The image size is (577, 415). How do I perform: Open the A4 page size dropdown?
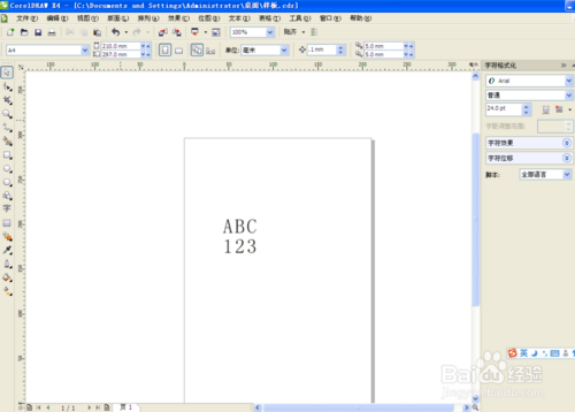tap(85, 50)
